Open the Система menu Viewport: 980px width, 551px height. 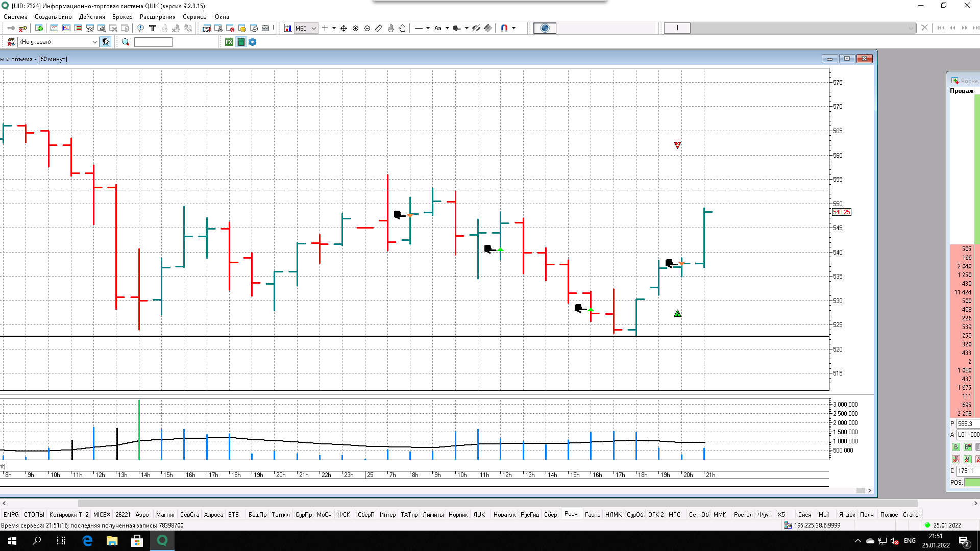click(16, 17)
